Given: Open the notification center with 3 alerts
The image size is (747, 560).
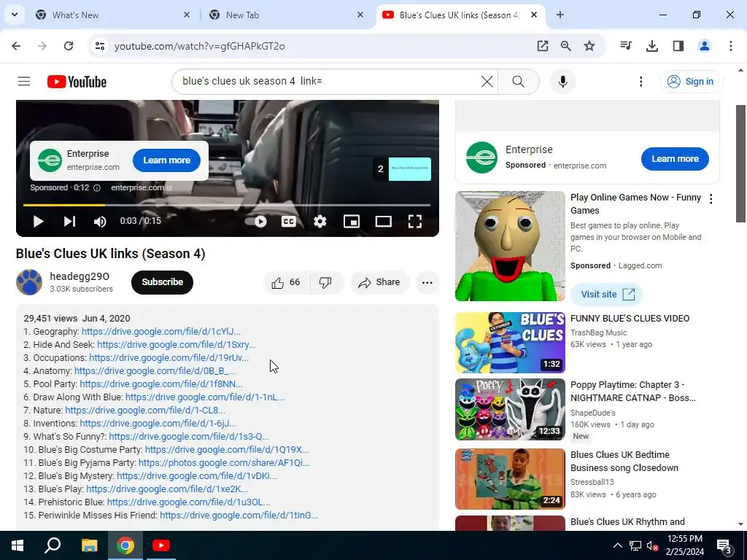Looking at the screenshot, I should coord(724,547).
